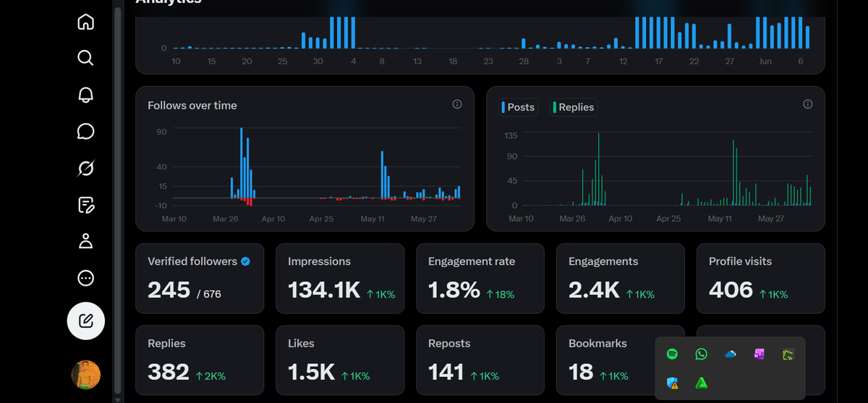The width and height of the screenshot is (868, 403).
Task: Select the Bookmarks stat card
Action: pos(606,360)
